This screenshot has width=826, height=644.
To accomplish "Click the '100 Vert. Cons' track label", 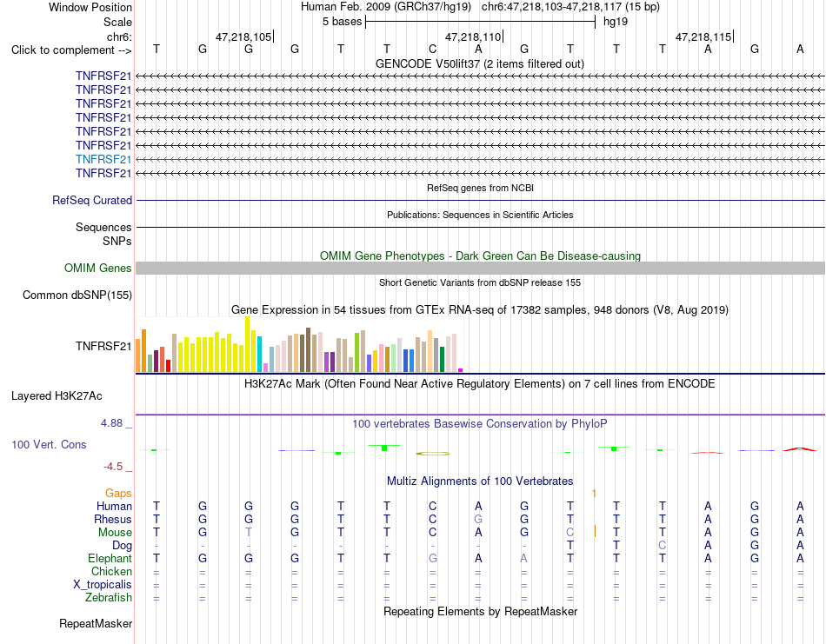I will (x=49, y=444).
